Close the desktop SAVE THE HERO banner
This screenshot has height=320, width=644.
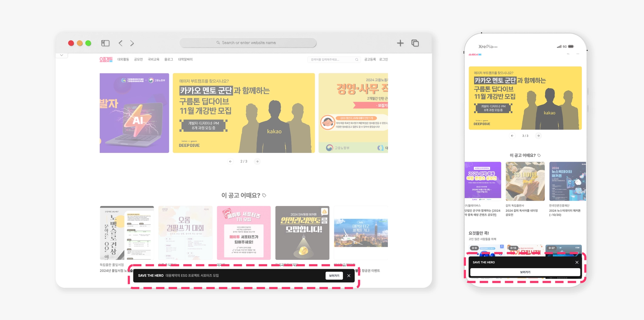[349, 276]
